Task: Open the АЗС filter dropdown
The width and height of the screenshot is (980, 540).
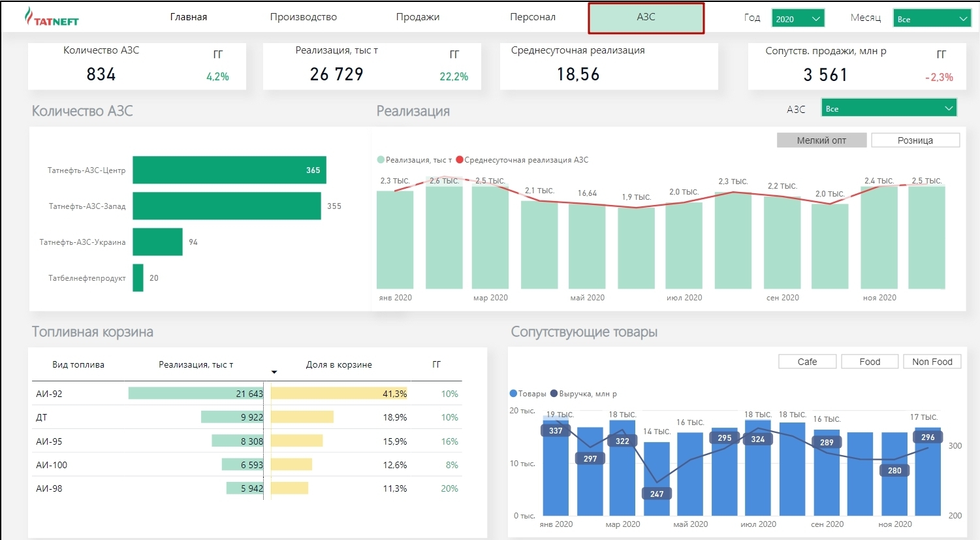Action: [889, 108]
